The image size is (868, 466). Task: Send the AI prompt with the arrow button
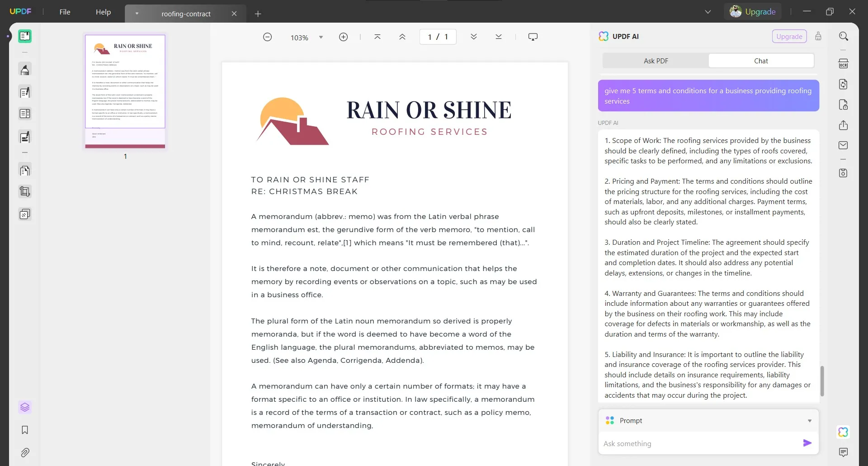tap(807, 443)
